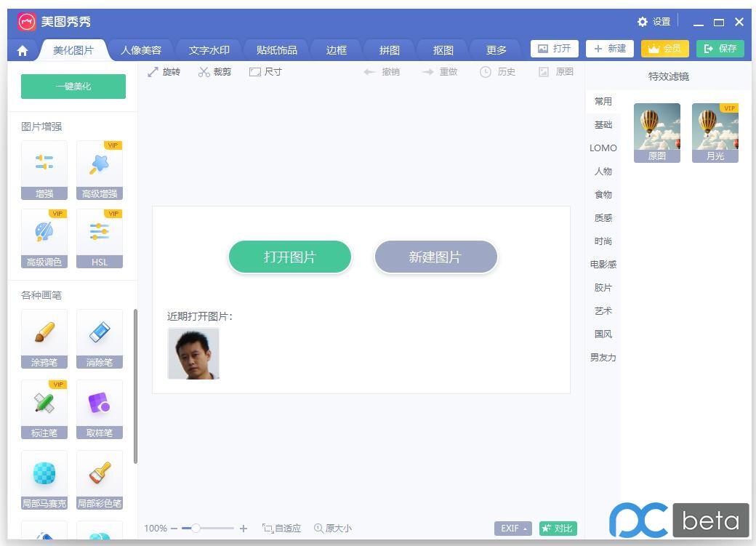756x546 pixels.
Task: Select the 局部彩色笔 local color brush
Action: pos(100,480)
